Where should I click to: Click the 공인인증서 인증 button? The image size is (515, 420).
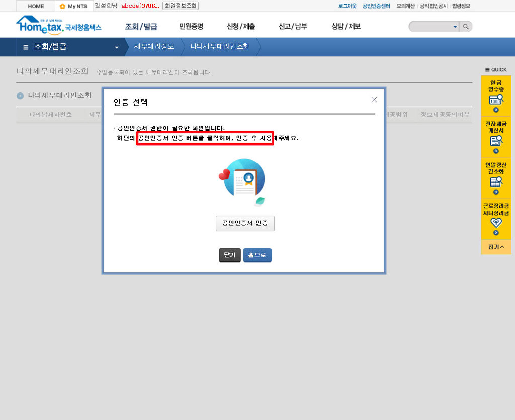(245, 223)
